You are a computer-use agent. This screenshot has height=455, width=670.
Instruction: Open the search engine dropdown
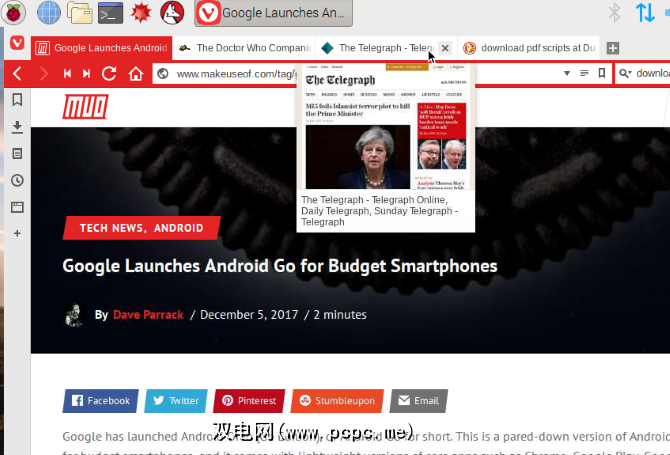625,73
